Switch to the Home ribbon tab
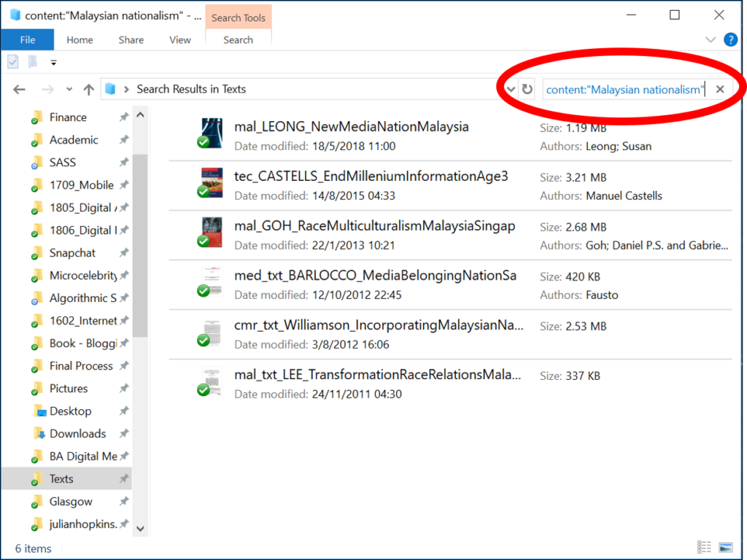 (80, 40)
